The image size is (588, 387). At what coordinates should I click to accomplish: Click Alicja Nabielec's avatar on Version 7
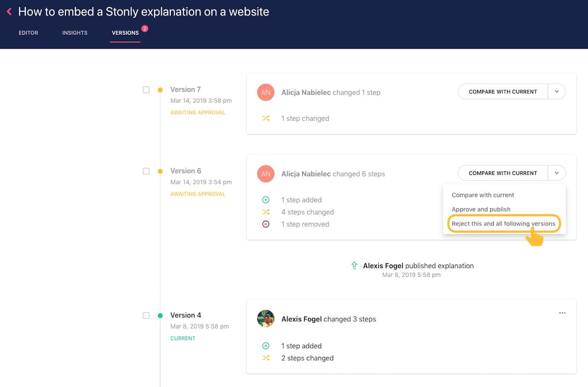[266, 92]
